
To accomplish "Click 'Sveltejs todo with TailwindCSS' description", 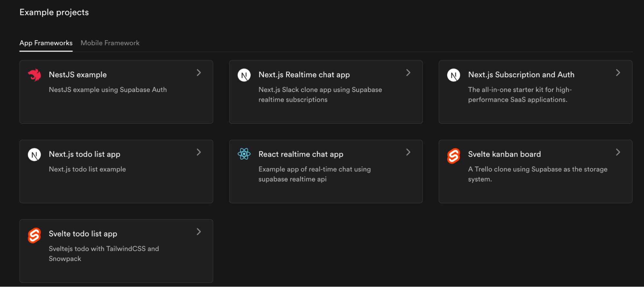I will click(104, 254).
